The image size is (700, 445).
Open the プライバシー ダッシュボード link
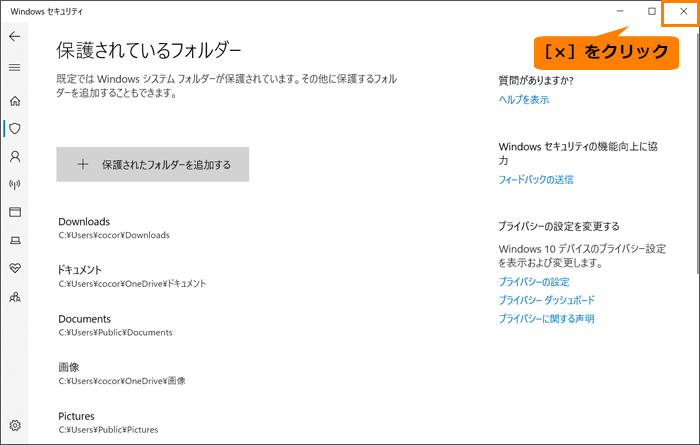coord(546,300)
